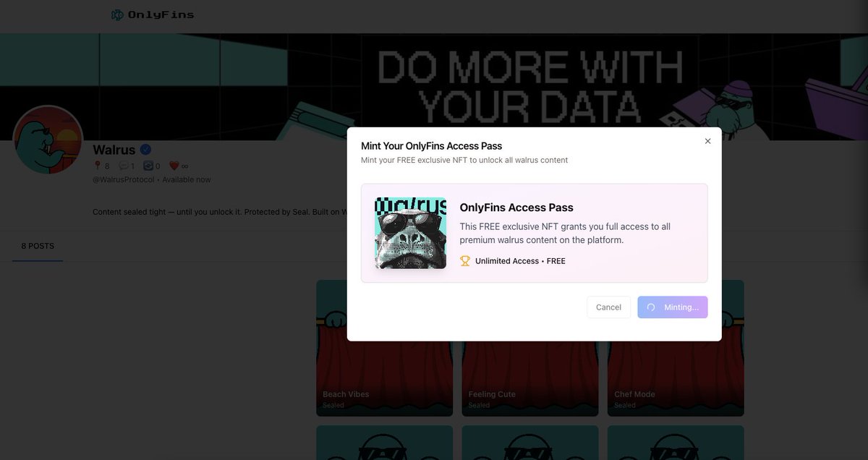Image resolution: width=868 pixels, height=460 pixels.
Task: Click the 'Mint Your OnlyFins Access Pass' heading
Action: click(431, 146)
